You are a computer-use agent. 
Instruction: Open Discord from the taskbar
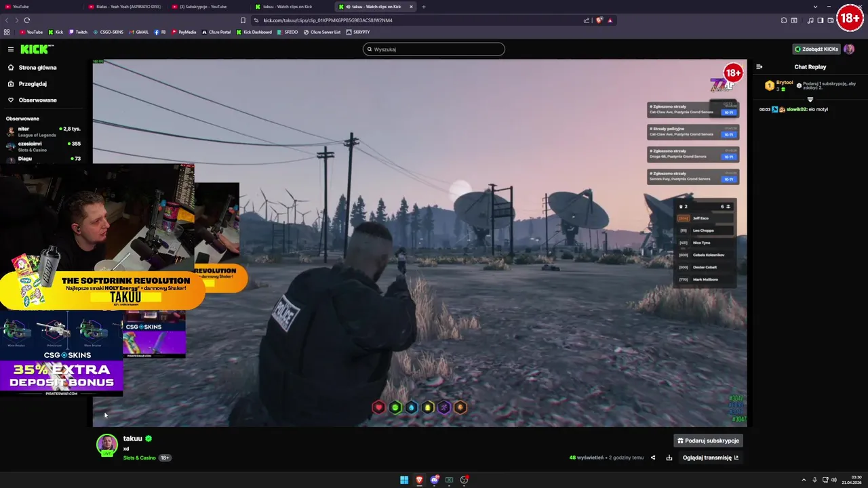(434, 480)
